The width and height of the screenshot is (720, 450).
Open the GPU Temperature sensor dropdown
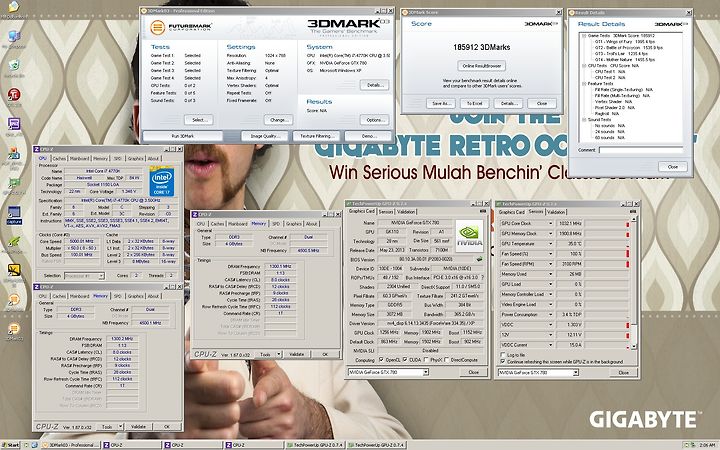550,244
